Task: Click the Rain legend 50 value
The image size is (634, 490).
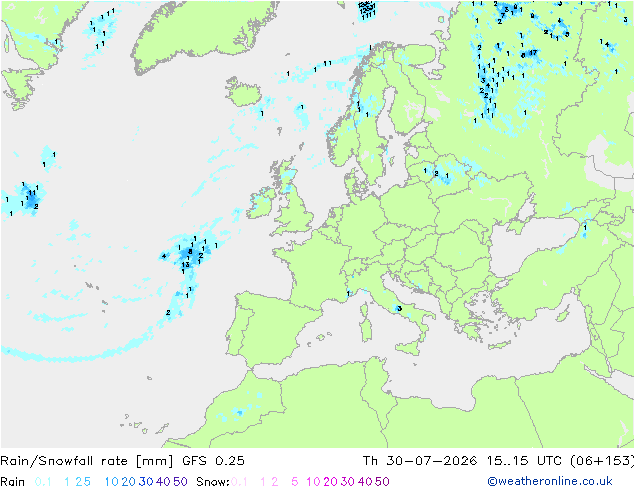Action: point(180,482)
